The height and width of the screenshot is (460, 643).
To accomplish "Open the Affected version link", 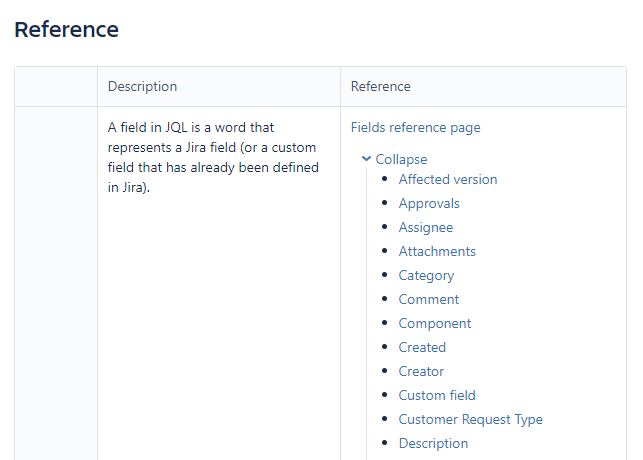I will tap(447, 179).
